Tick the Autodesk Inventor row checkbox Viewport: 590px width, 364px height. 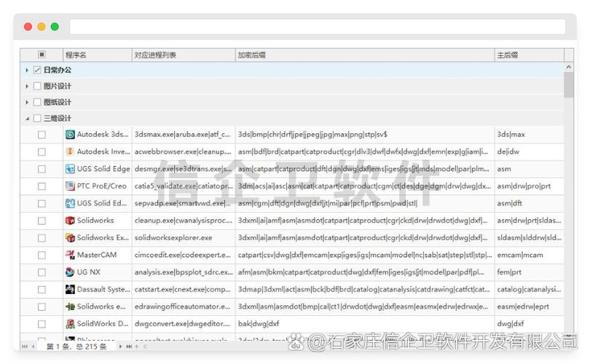pyautogui.click(x=42, y=152)
